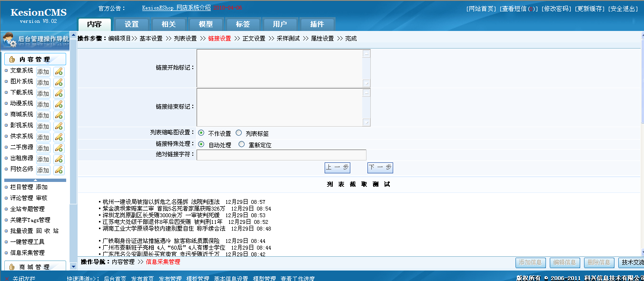Click the 安全退出 link
The width and height of the screenshot is (644, 281).
[623, 9]
